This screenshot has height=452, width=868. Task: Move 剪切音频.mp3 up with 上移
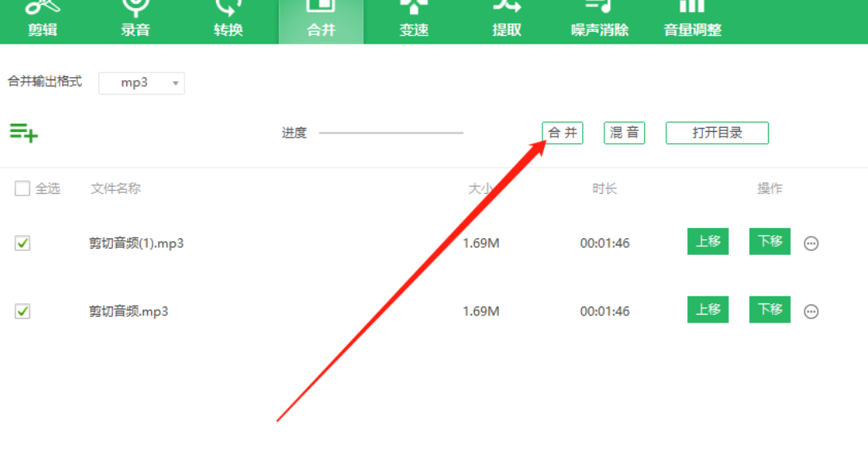(708, 310)
